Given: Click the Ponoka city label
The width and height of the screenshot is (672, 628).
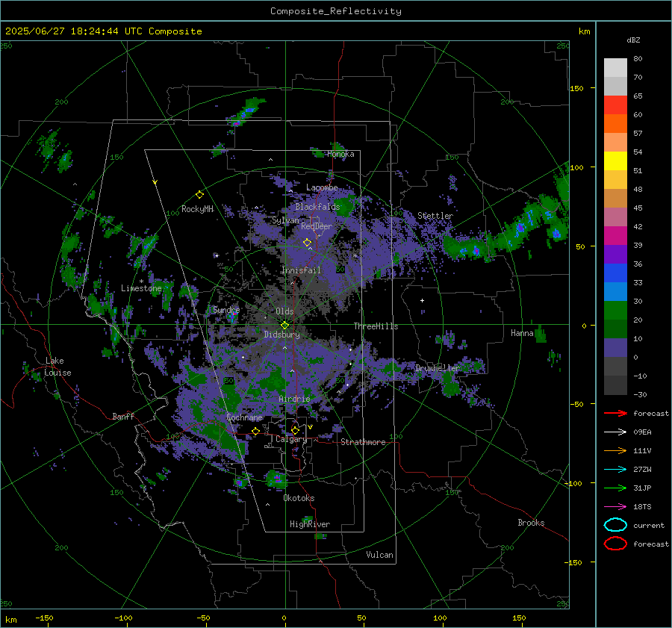Looking at the screenshot, I should [340, 154].
